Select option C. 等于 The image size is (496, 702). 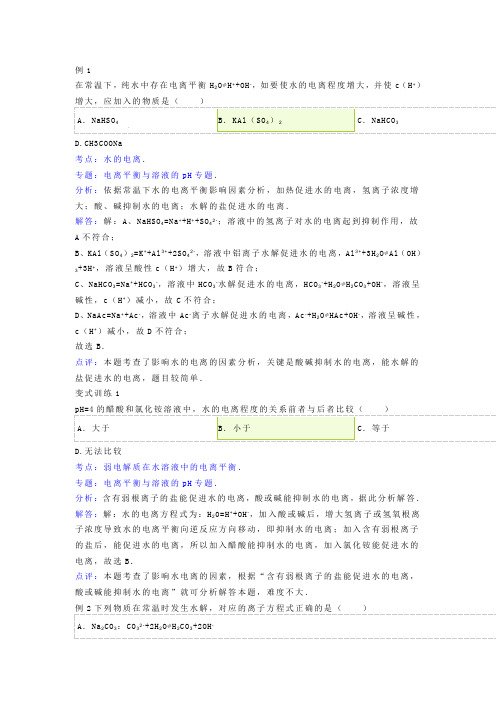(373, 428)
